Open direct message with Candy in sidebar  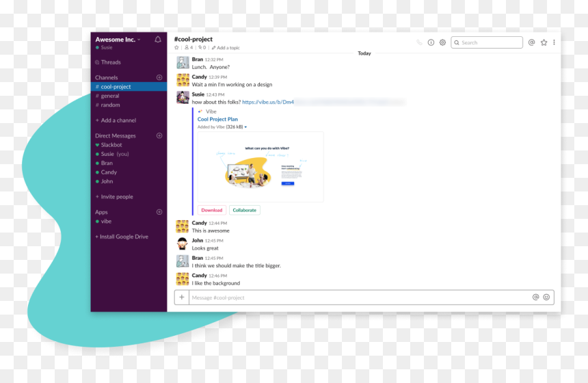pos(106,172)
